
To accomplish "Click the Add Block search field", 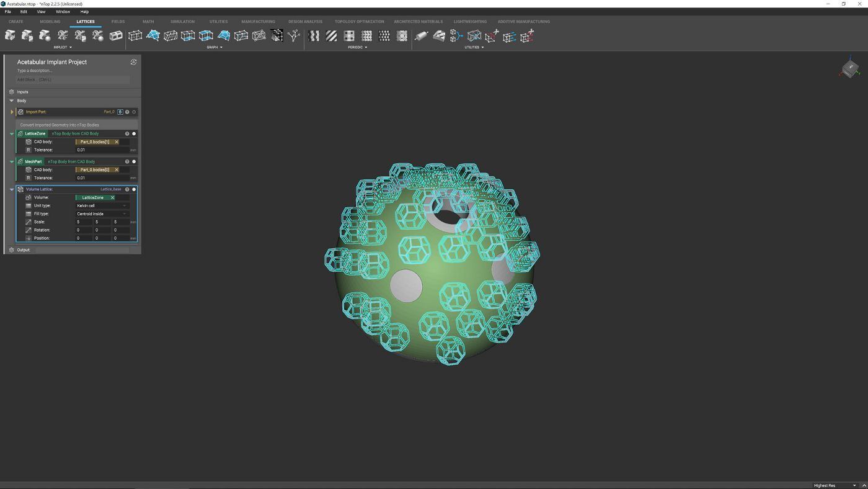I will (x=73, y=79).
